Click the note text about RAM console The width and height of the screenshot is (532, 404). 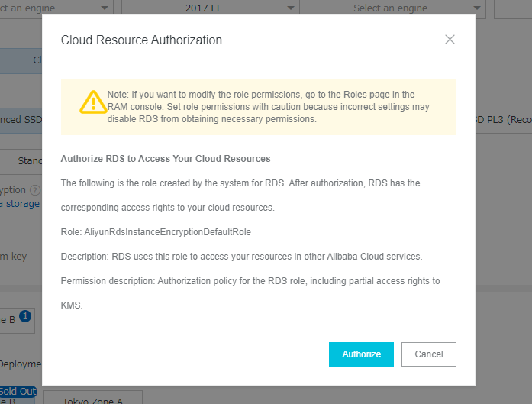pos(269,107)
